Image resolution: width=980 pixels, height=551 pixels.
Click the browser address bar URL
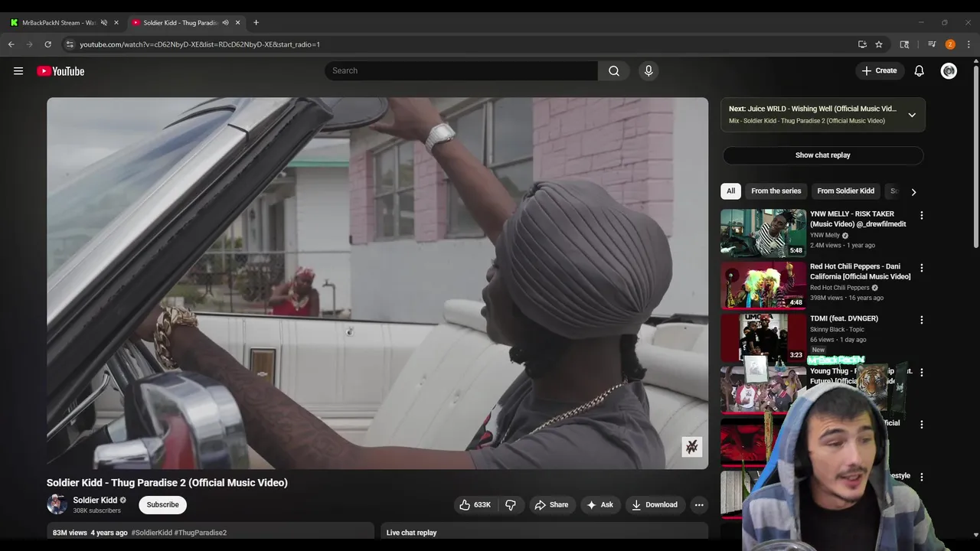click(x=200, y=44)
